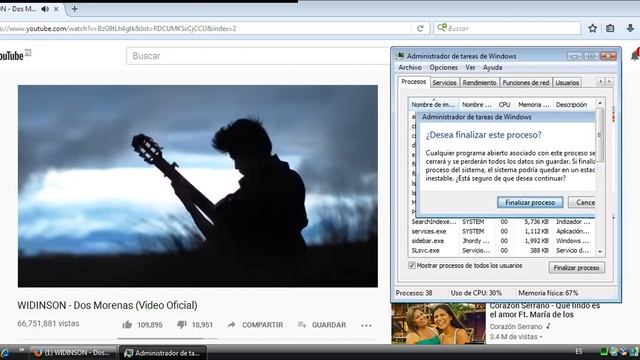Click the lower Finalizar proceso button

click(x=576, y=268)
